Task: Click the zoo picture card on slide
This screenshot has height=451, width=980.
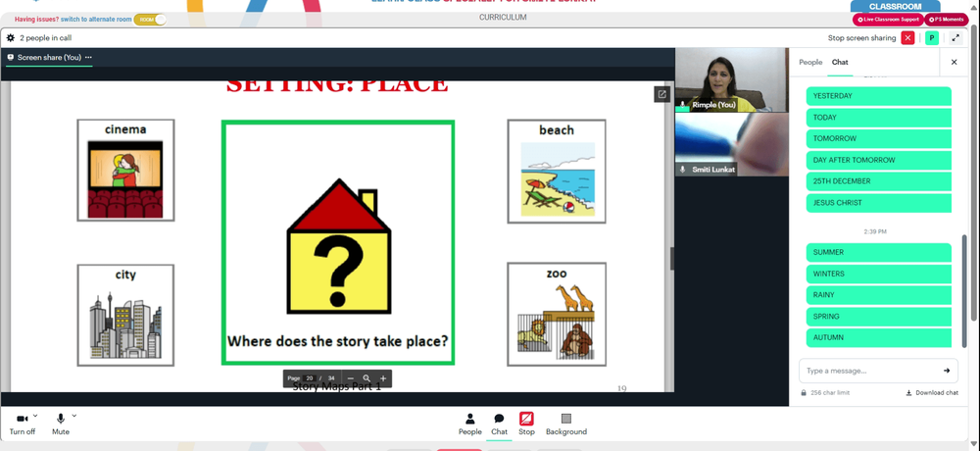Action: coord(557,315)
